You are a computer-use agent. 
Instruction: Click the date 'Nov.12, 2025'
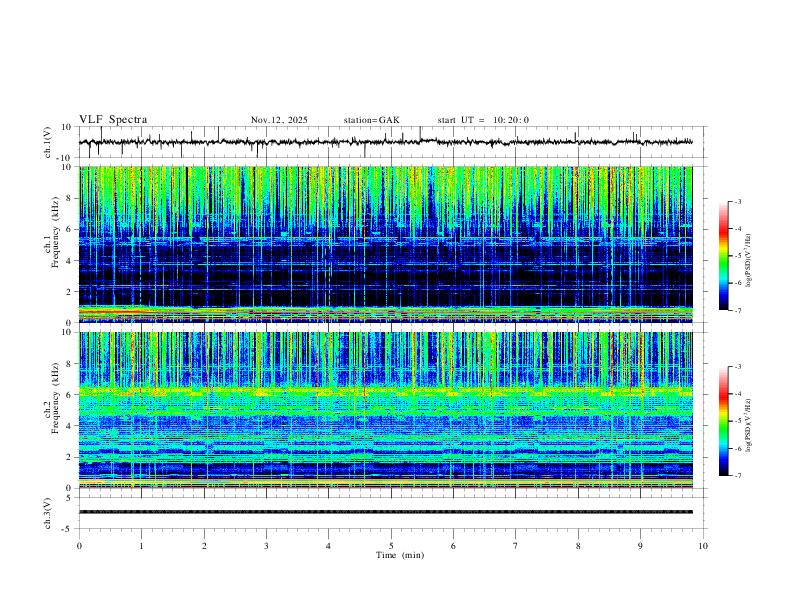279,120
